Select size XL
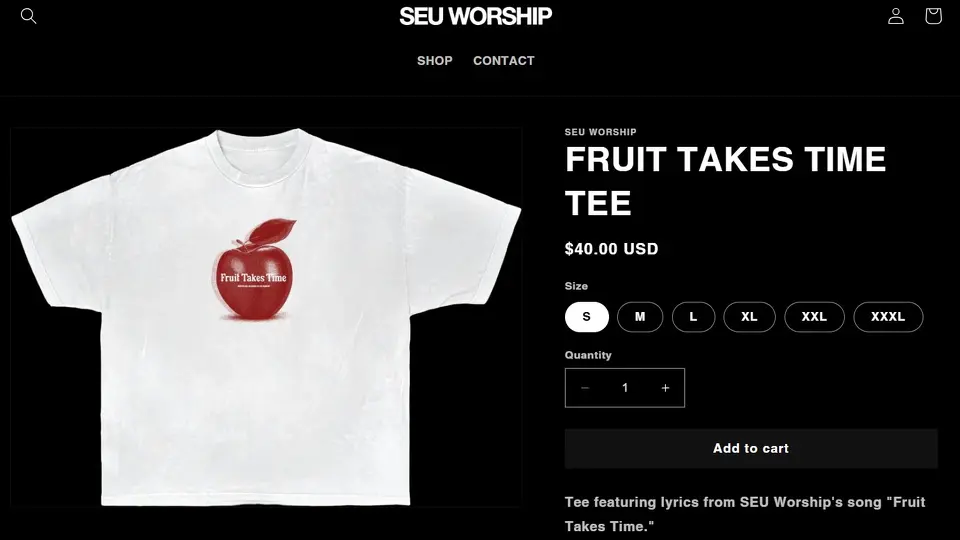Screen dimensions: 960x540 [x=749, y=317]
